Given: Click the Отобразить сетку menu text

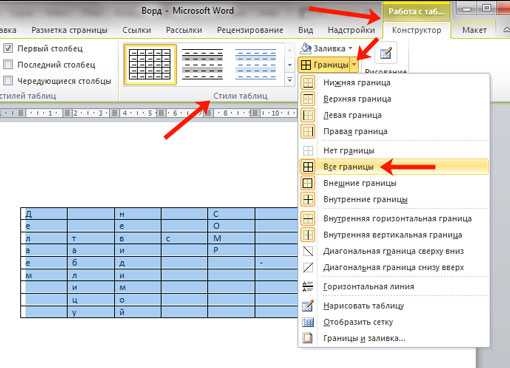Looking at the screenshot, I should pos(358,322).
